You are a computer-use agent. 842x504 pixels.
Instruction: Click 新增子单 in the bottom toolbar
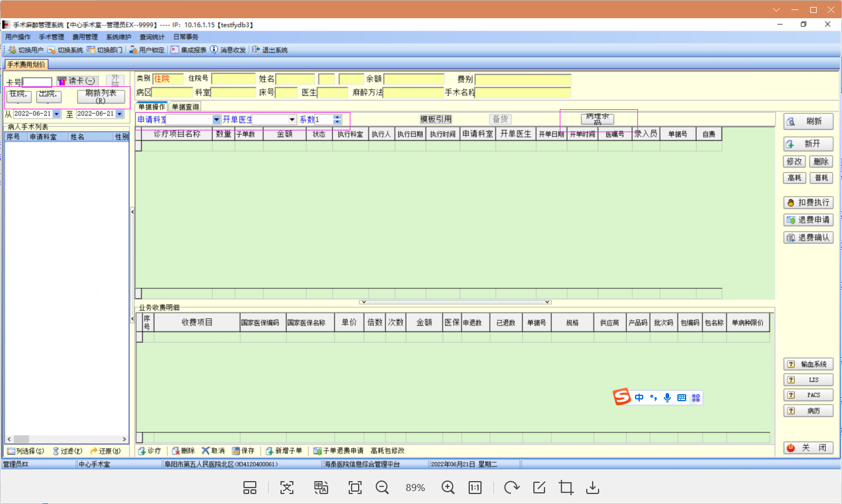click(x=284, y=451)
